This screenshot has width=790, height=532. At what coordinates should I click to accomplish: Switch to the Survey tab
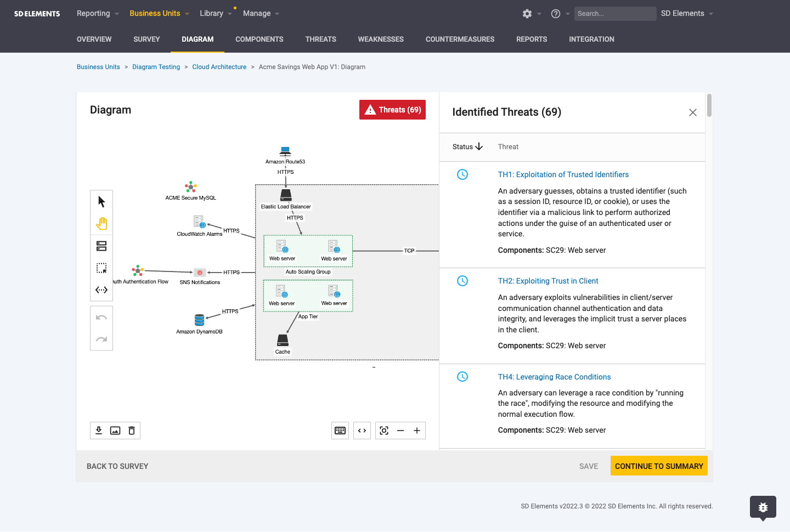146,39
